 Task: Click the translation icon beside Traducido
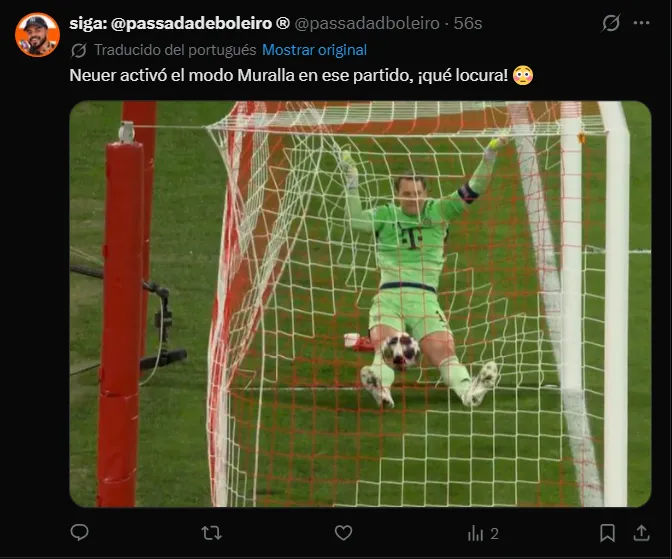coord(79,51)
